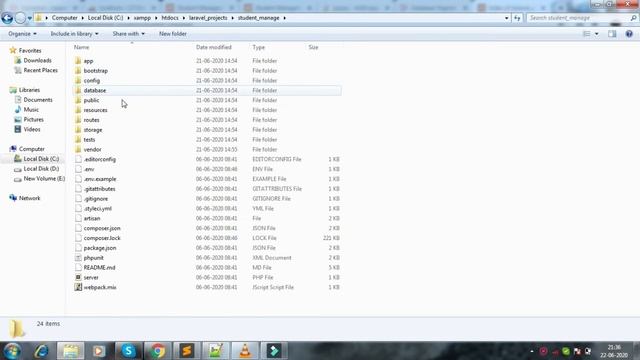Open Skype from the taskbar
Image resolution: width=640 pixels, height=360 pixels.
click(x=128, y=351)
